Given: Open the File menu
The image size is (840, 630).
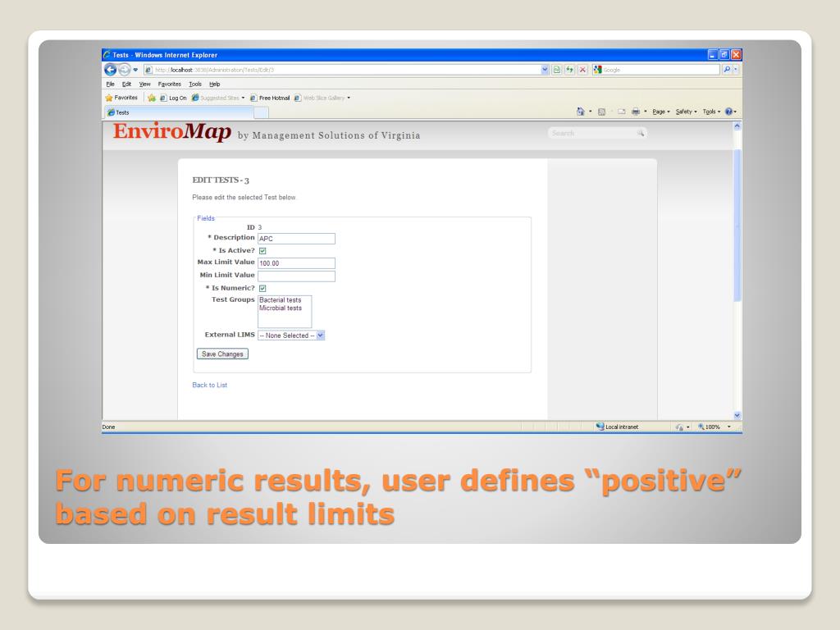Looking at the screenshot, I should (x=111, y=84).
